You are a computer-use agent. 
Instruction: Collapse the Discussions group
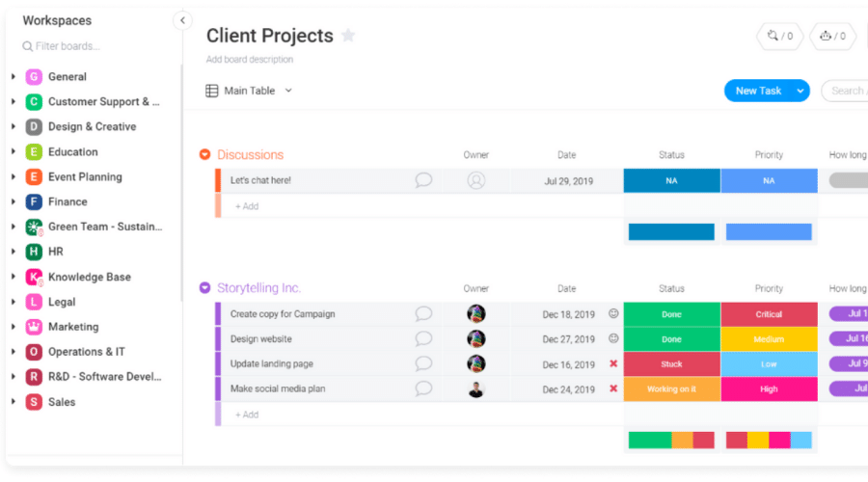coord(204,155)
